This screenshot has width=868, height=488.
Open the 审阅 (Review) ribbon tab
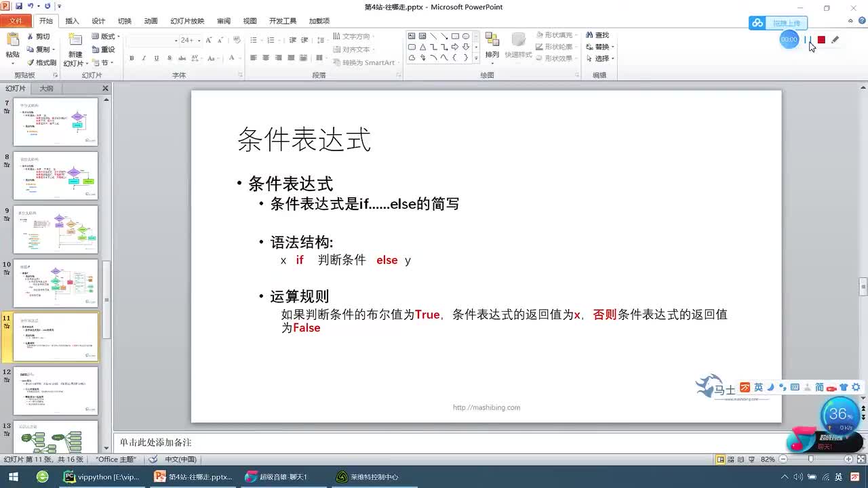click(x=224, y=21)
